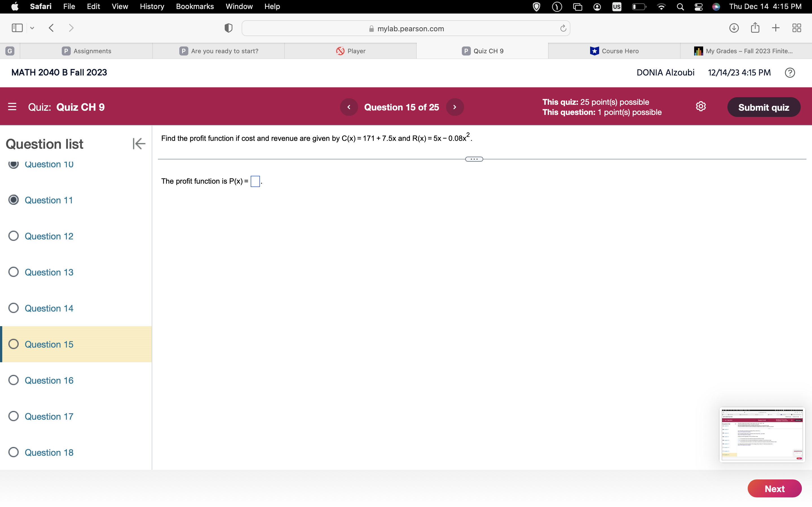
Task: Expand the question list panel expander
Action: point(138,144)
